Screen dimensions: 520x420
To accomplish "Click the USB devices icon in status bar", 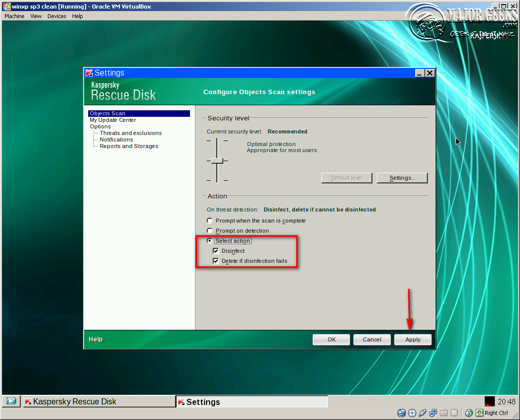I will point(423,413).
